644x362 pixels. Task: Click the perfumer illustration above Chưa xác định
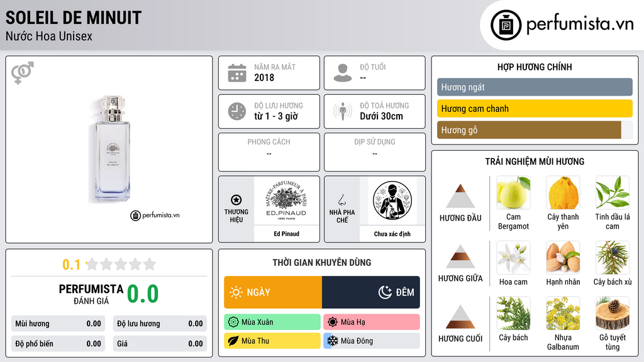click(392, 201)
